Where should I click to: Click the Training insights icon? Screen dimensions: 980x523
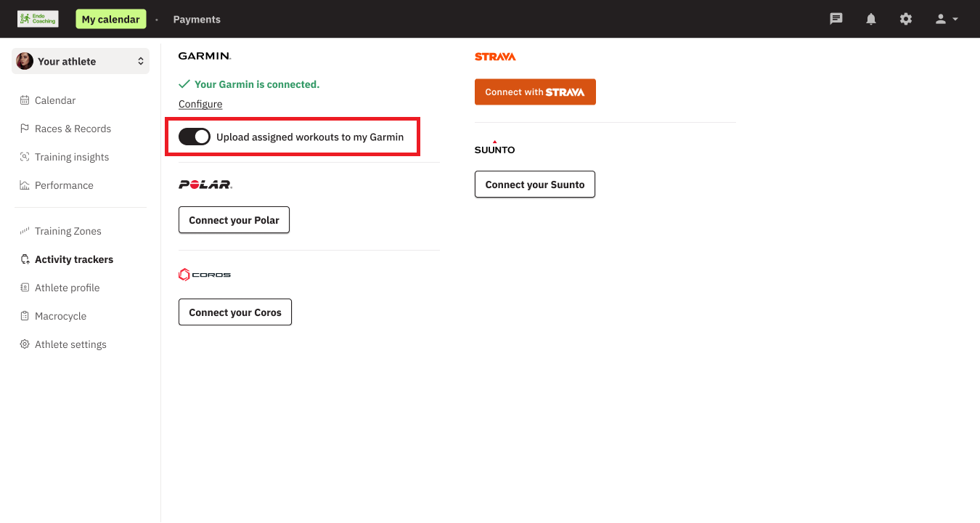tap(25, 157)
